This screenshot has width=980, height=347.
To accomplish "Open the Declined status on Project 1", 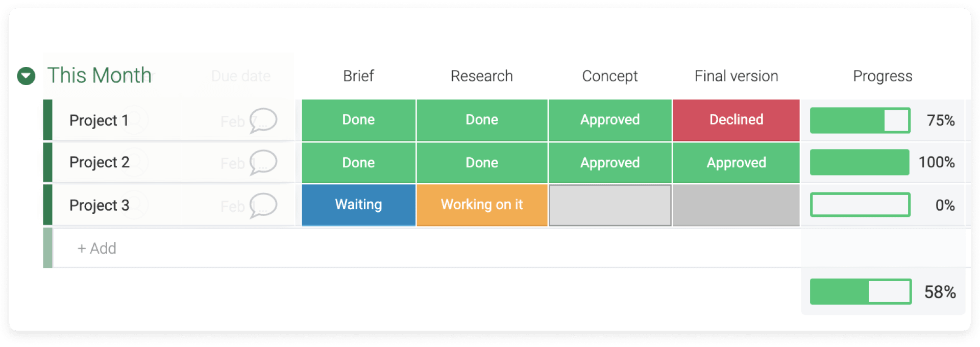I will click(x=736, y=120).
